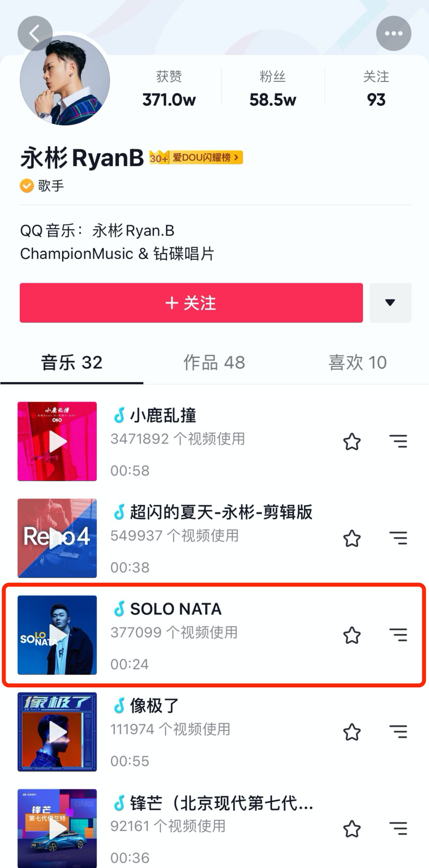Open the list menu icon for 小鹿乱撞

click(398, 441)
